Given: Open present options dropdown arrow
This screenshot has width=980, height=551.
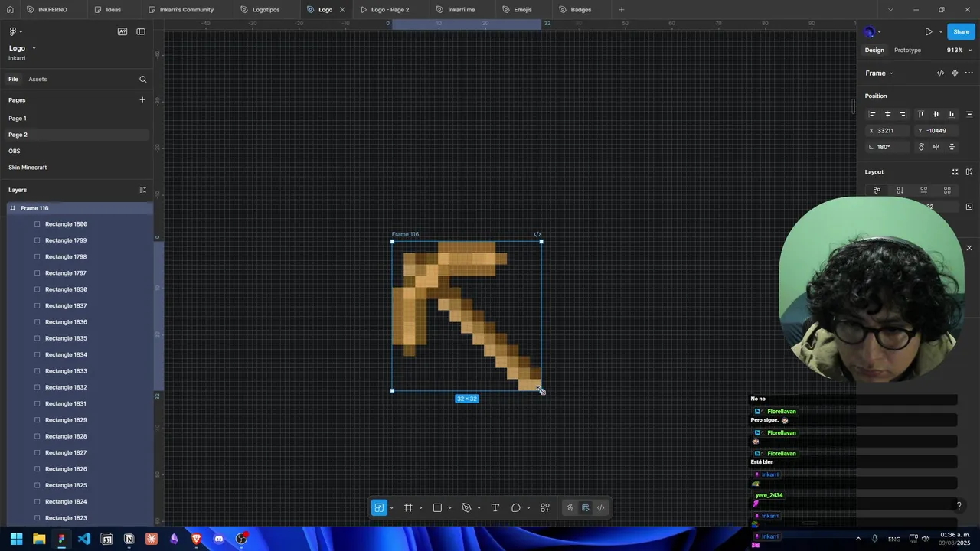Looking at the screenshot, I should click(940, 32).
